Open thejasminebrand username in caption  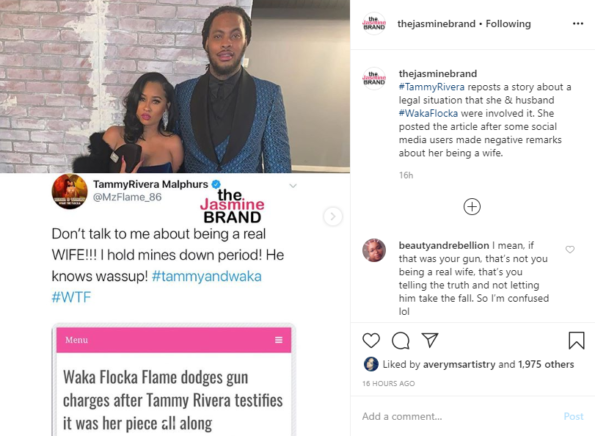(438, 74)
